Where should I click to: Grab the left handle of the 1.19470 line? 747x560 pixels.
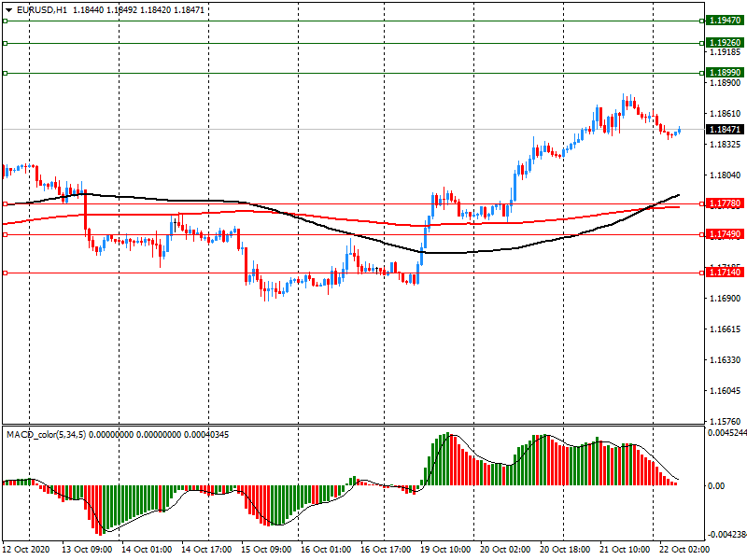coord(6,21)
